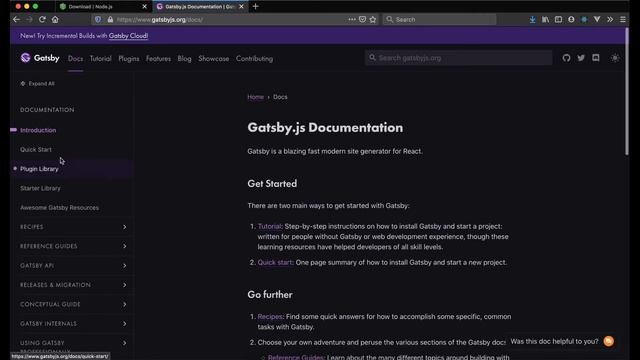Click Home breadcrumb link
The height and width of the screenshot is (360, 640).
[256, 97]
